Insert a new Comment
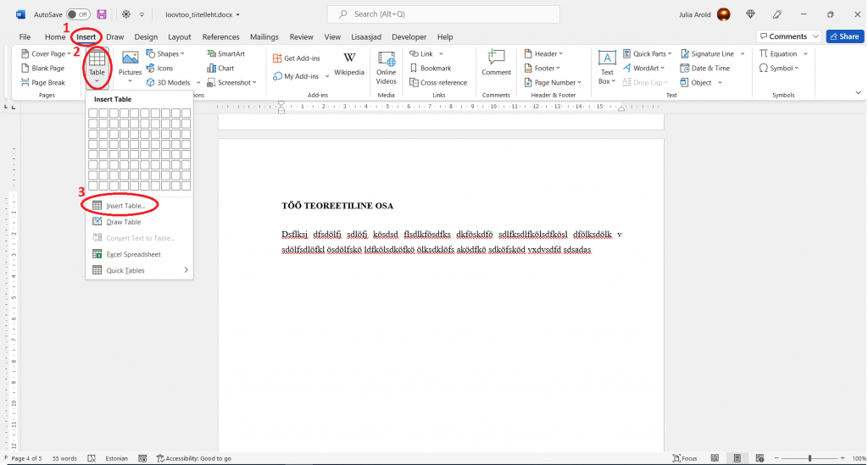868x465 pixels. pos(496,63)
